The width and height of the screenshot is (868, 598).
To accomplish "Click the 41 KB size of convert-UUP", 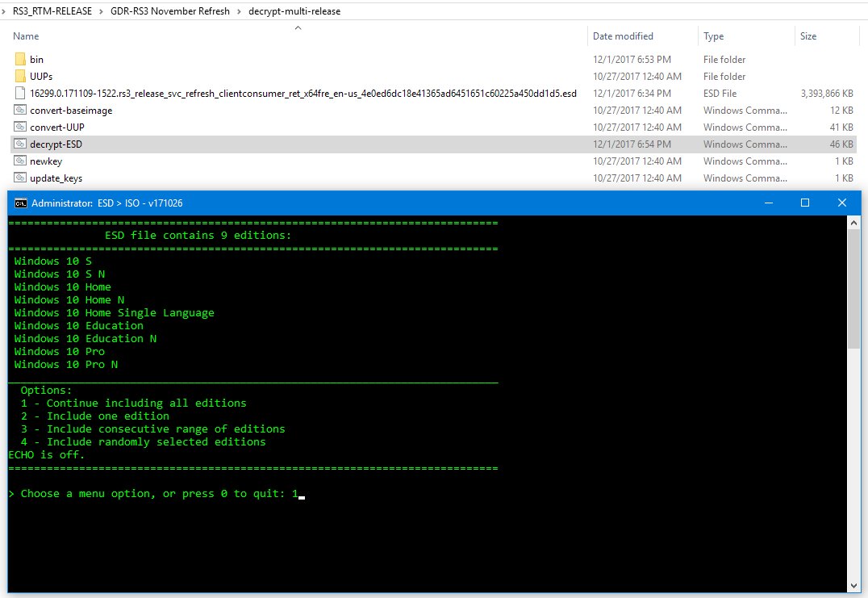I will coord(841,128).
